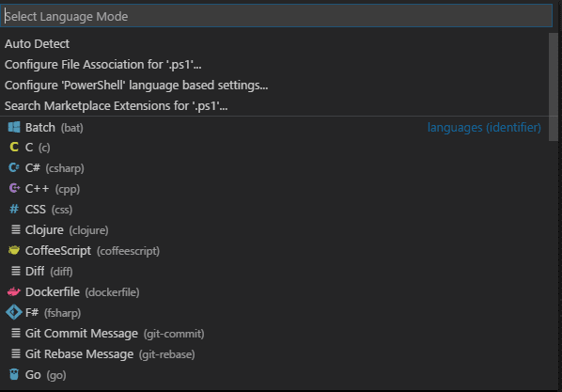Click the F# diamond icon
This screenshot has width=562, height=392.
coord(14,312)
